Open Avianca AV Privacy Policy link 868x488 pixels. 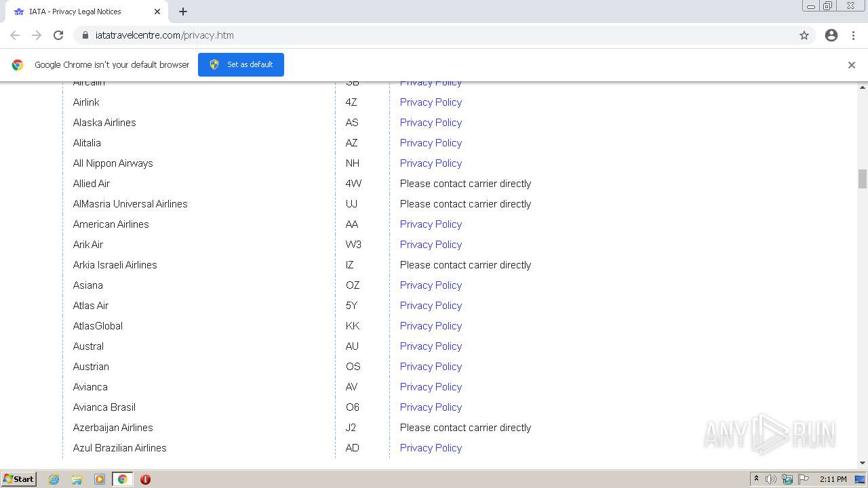(x=431, y=387)
